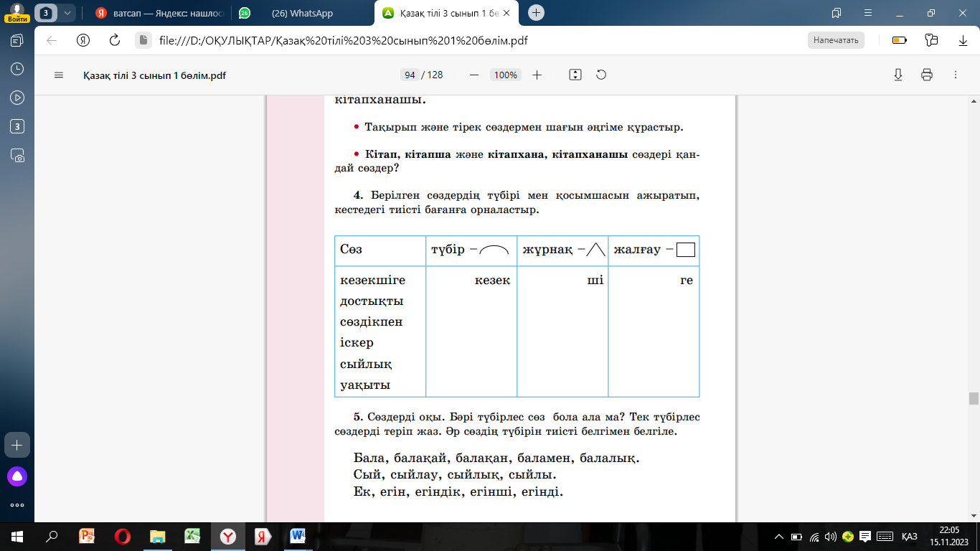Reload the current page
980x551 pixels.
(x=113, y=40)
